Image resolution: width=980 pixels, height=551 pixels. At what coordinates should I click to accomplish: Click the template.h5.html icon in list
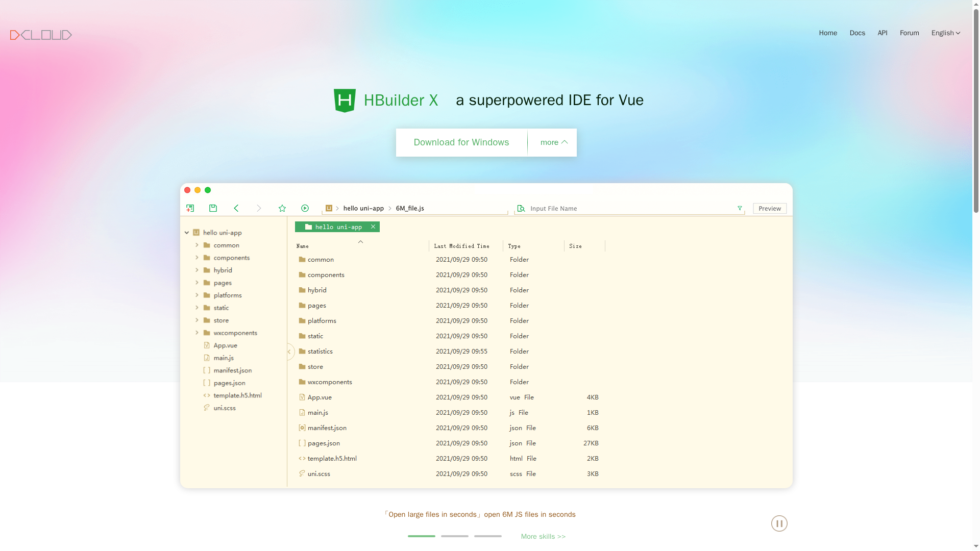click(302, 459)
